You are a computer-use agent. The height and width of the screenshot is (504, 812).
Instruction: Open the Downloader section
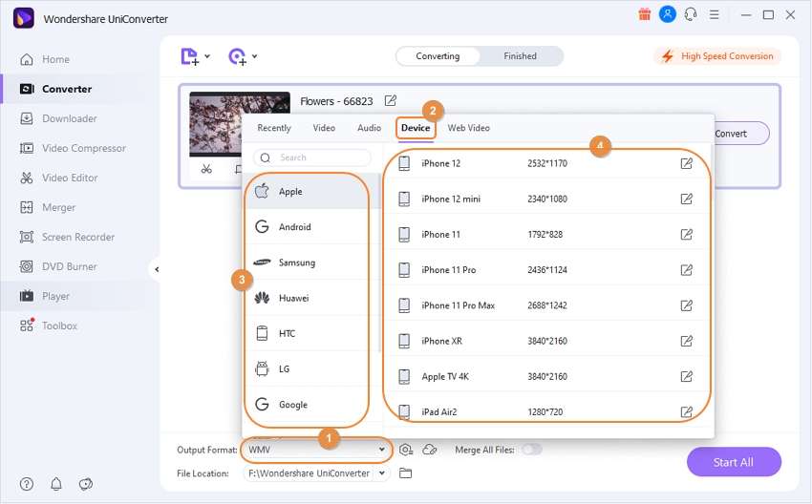58,118
